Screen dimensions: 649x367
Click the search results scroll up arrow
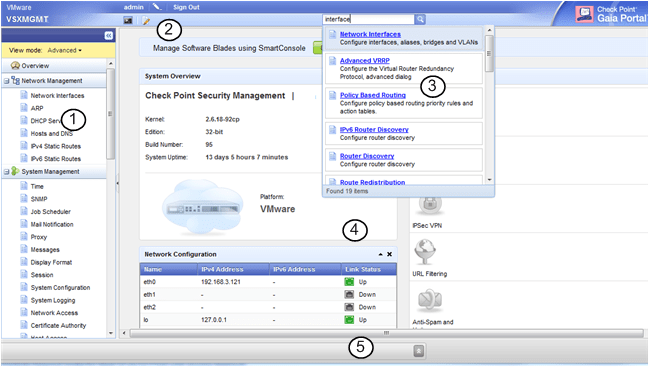(490, 30)
